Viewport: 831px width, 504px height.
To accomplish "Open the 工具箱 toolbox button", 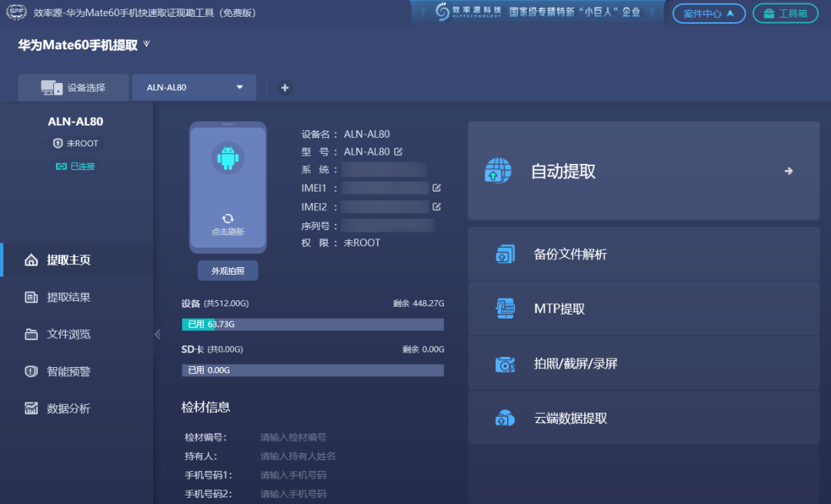I will coord(786,13).
